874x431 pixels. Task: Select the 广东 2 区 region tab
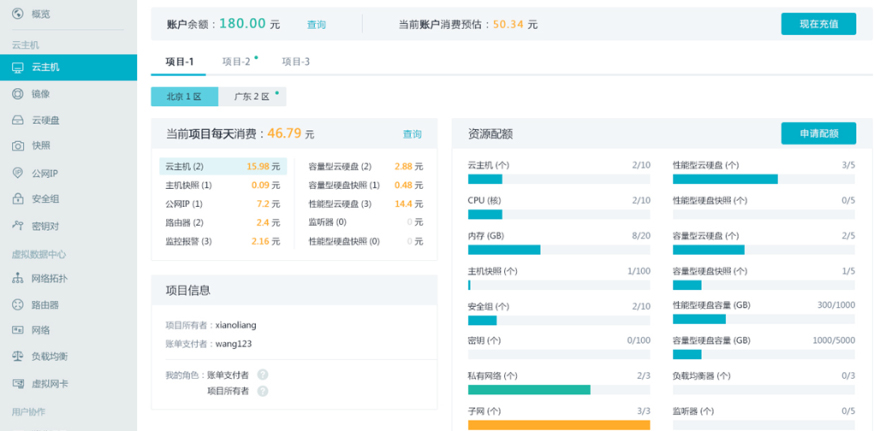[x=252, y=97]
